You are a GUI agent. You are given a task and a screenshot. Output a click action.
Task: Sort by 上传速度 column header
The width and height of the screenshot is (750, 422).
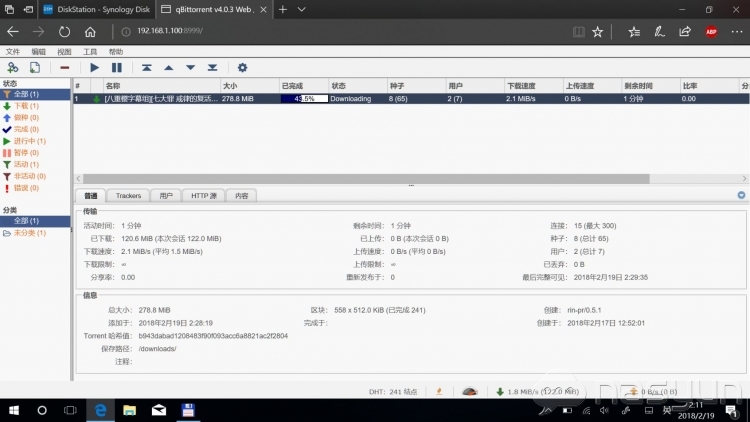pyautogui.click(x=592, y=86)
